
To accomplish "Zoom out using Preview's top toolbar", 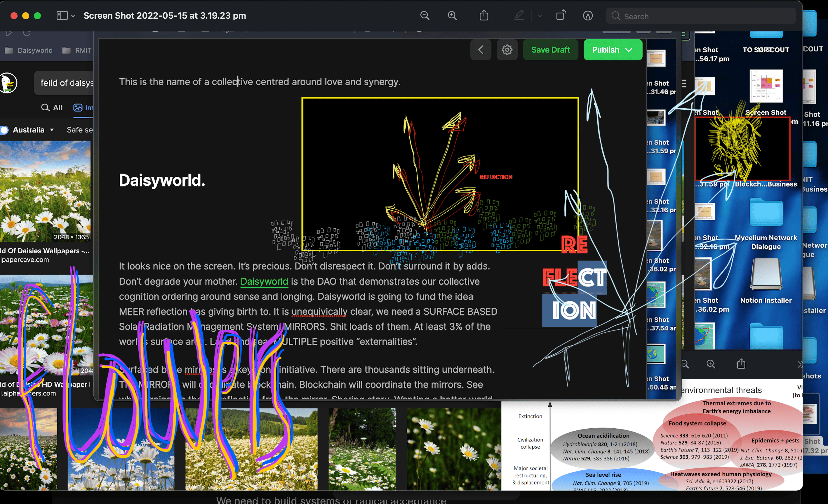I will 425,15.
